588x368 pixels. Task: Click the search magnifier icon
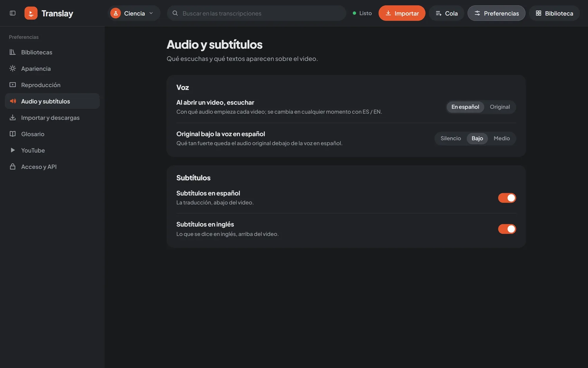175,13
